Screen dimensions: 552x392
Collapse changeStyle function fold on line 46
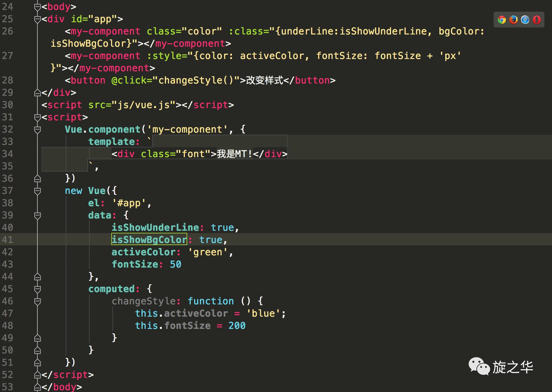[x=37, y=301]
